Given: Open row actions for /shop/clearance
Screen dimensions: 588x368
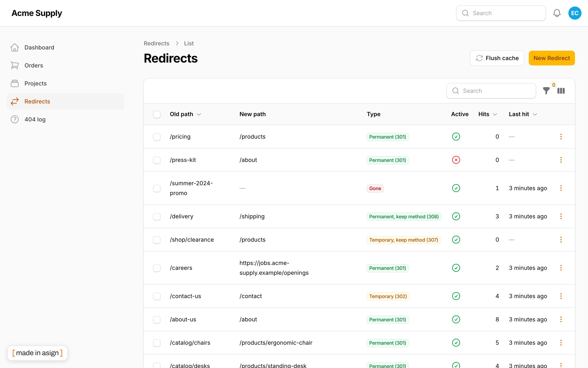Looking at the screenshot, I should (x=561, y=240).
